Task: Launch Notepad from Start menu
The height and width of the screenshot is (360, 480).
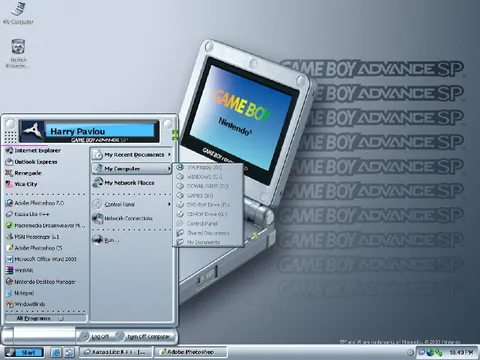Action: pyautogui.click(x=20, y=293)
